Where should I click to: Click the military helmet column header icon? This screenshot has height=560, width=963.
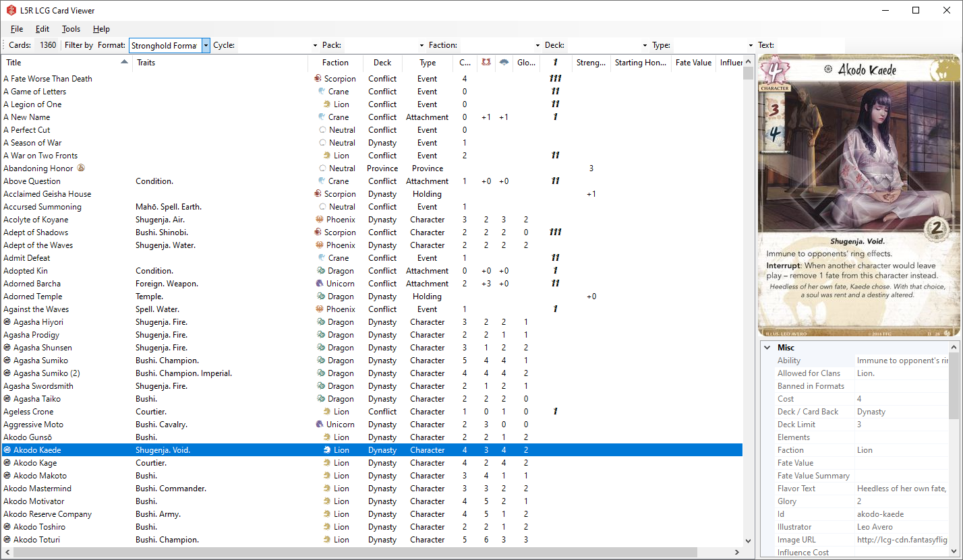(486, 62)
